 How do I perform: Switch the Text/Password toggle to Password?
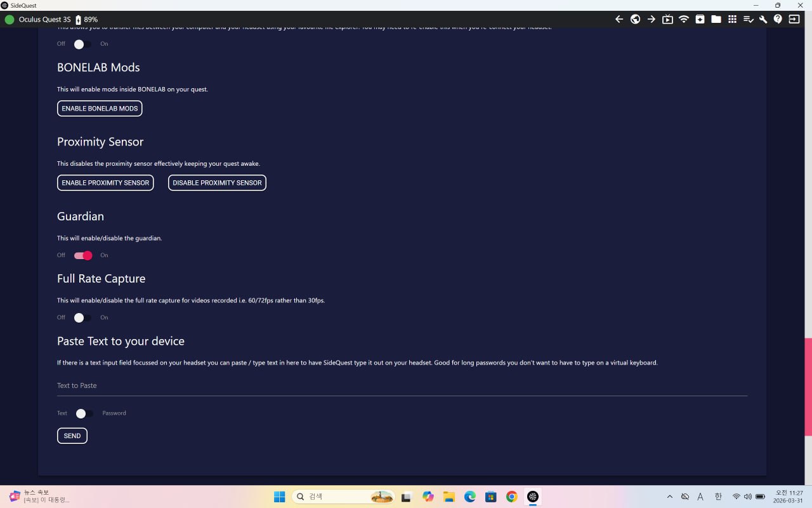click(x=84, y=413)
